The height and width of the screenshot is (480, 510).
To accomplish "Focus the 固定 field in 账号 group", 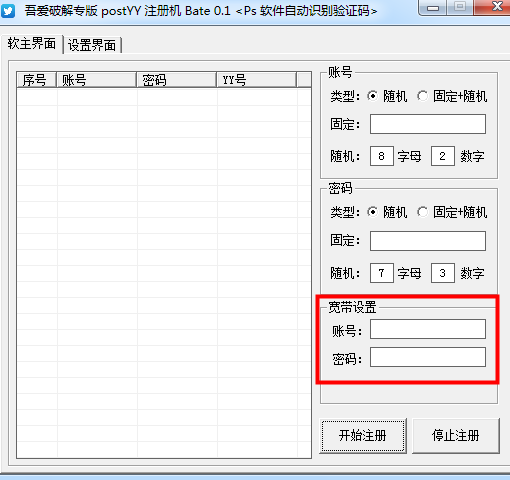I will [428, 124].
